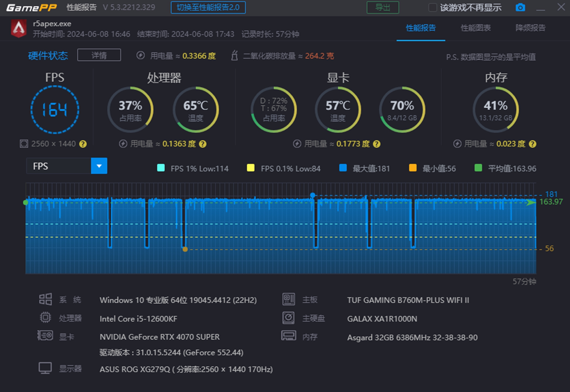Toggle the 该游戏不再显示 checkbox
The image size is (570, 392).
pyautogui.click(x=433, y=7)
